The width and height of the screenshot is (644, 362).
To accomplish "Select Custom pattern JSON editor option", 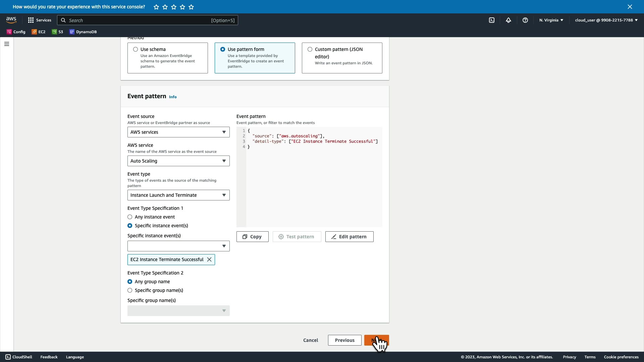I will click(x=310, y=49).
